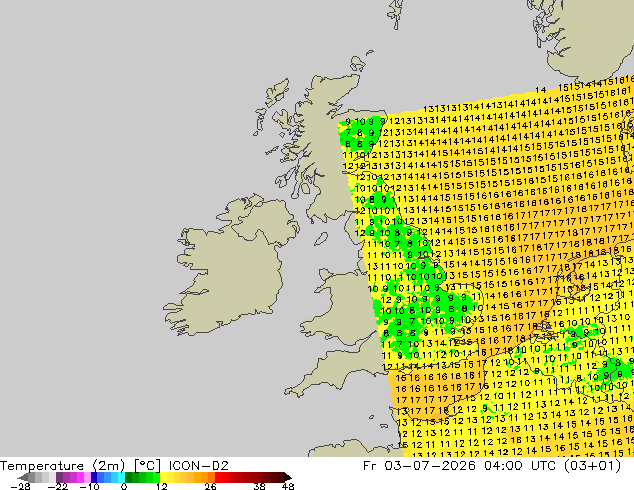Click the '(03+01)' forecast offset text
Viewport: 634px width, 490px height.
[592, 466]
